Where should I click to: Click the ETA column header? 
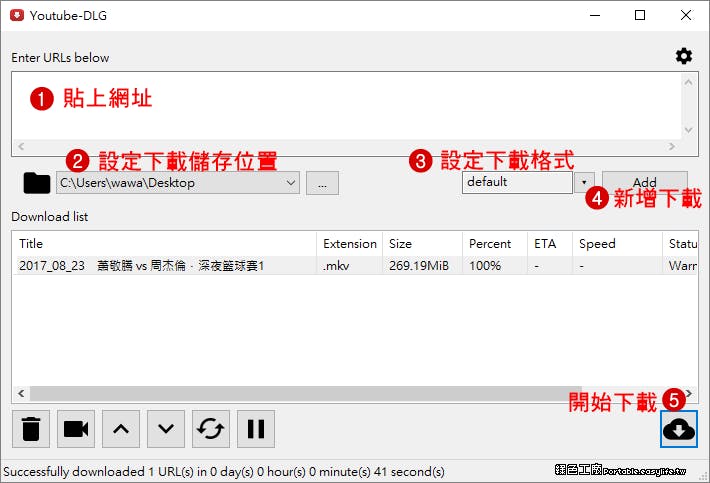(550, 244)
